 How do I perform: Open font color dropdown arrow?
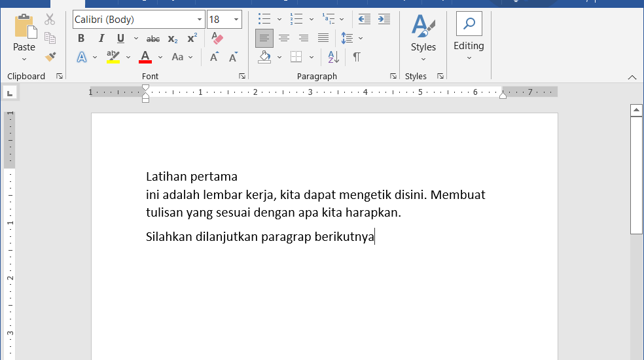(160, 57)
